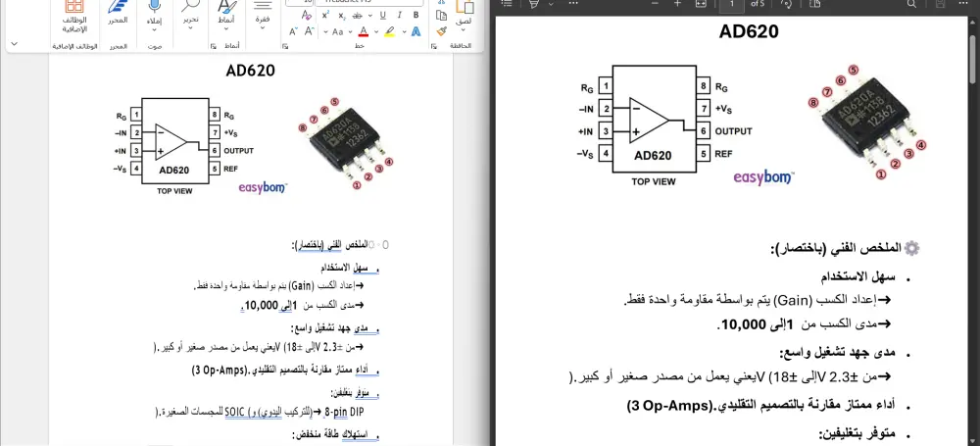Open the Font (خط) dialog launcher
This screenshot has height=446, width=980.
285,46
